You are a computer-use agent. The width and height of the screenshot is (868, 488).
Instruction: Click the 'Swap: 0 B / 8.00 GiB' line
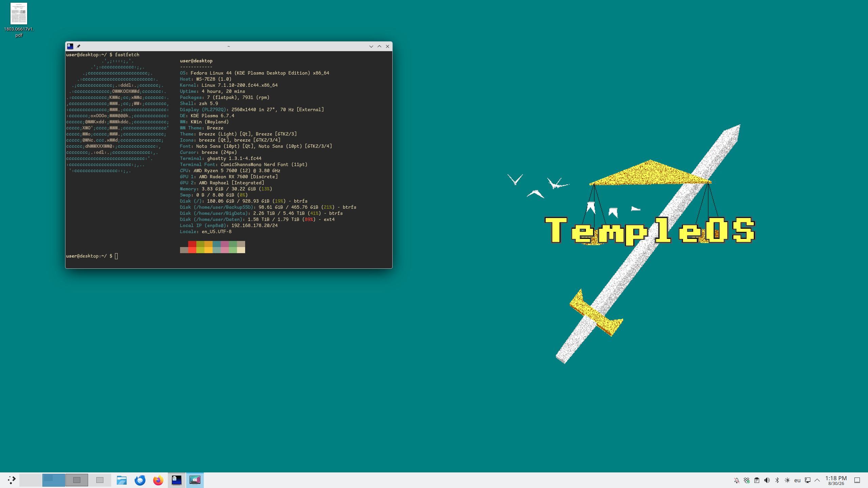[x=214, y=195]
